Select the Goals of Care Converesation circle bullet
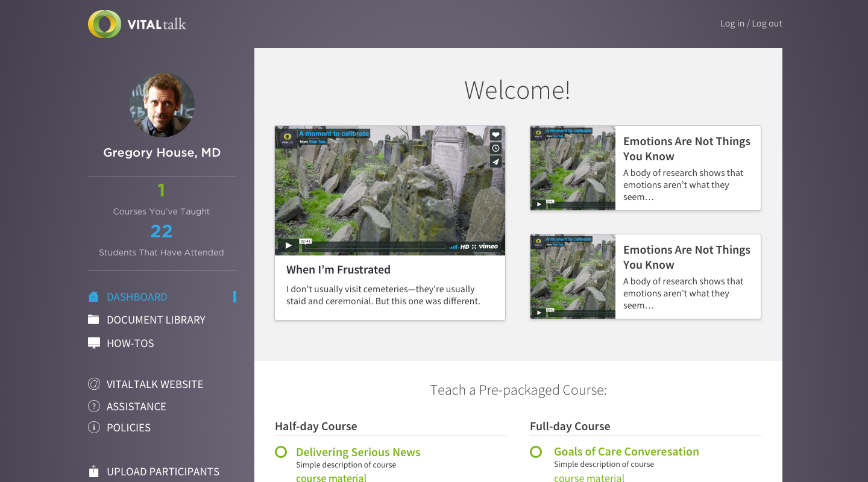Viewport: 868px width, 482px height. (x=536, y=451)
